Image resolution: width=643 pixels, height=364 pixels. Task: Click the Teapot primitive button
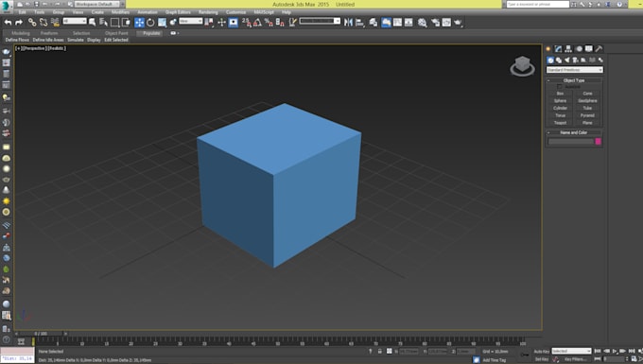pyautogui.click(x=560, y=123)
